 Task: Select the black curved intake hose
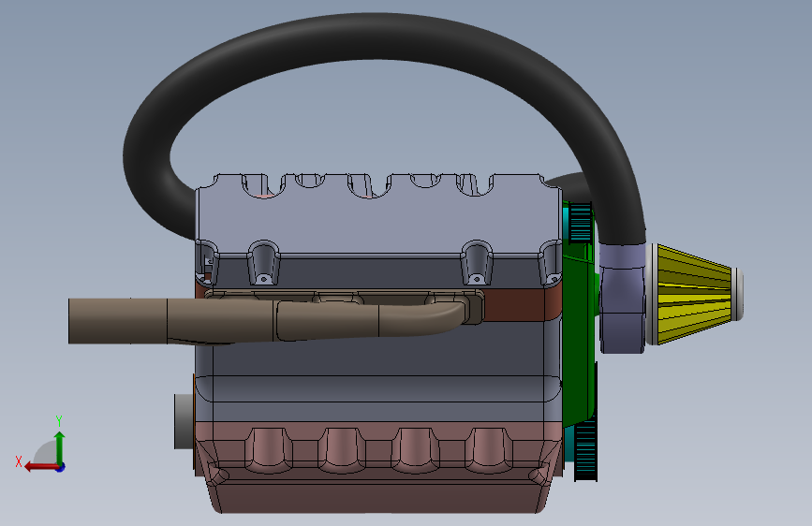tap(383, 38)
